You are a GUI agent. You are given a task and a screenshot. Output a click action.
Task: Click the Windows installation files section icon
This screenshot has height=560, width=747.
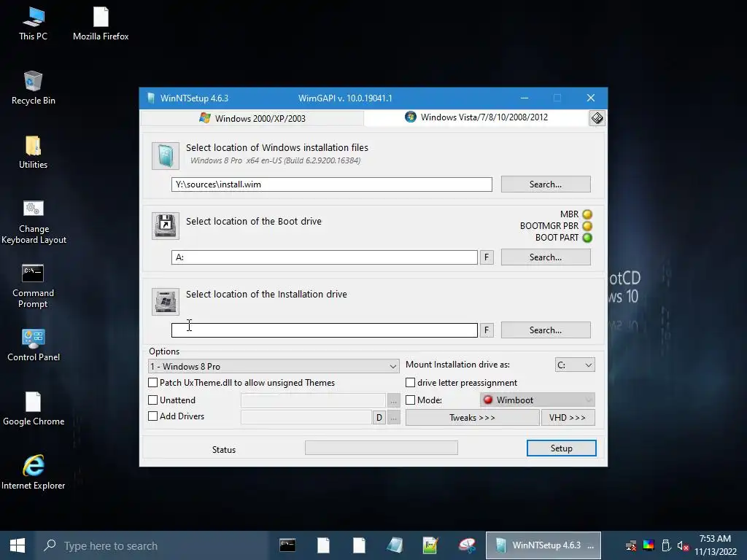[x=166, y=156]
